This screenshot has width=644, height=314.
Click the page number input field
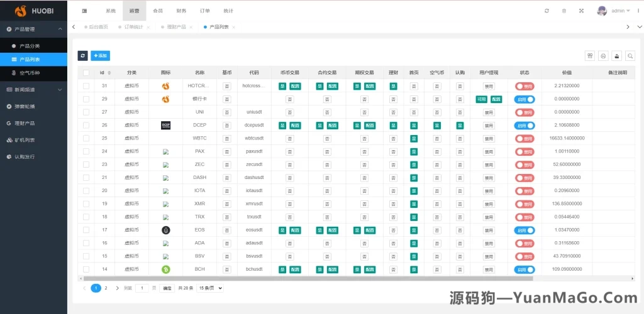pos(142,288)
